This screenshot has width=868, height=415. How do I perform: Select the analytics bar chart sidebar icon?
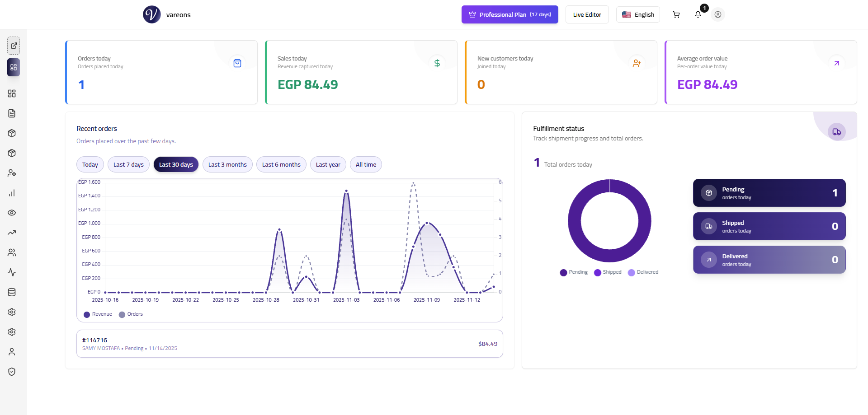coord(12,193)
